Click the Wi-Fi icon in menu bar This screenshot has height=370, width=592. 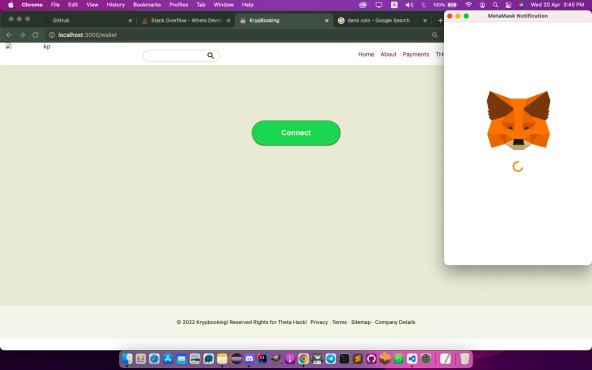469,5
